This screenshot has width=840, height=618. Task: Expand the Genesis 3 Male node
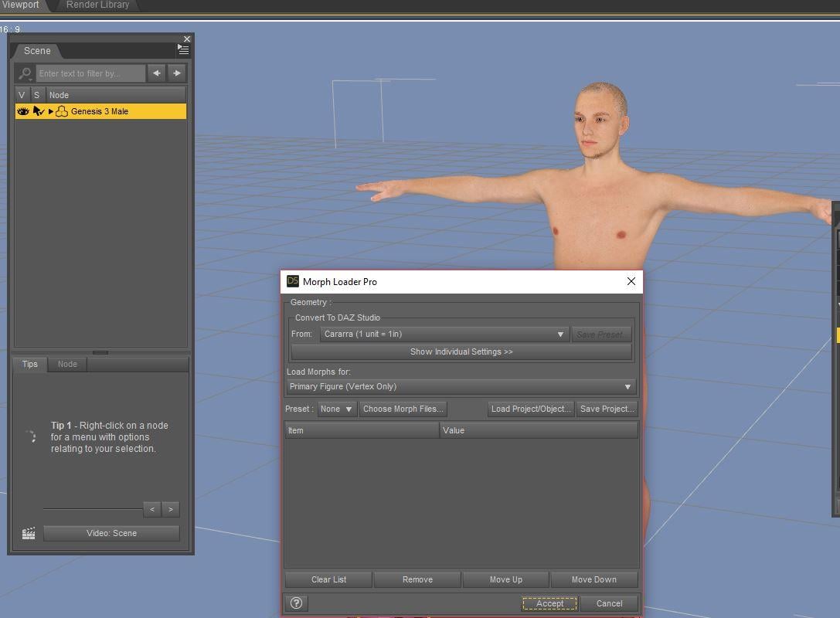[51, 111]
